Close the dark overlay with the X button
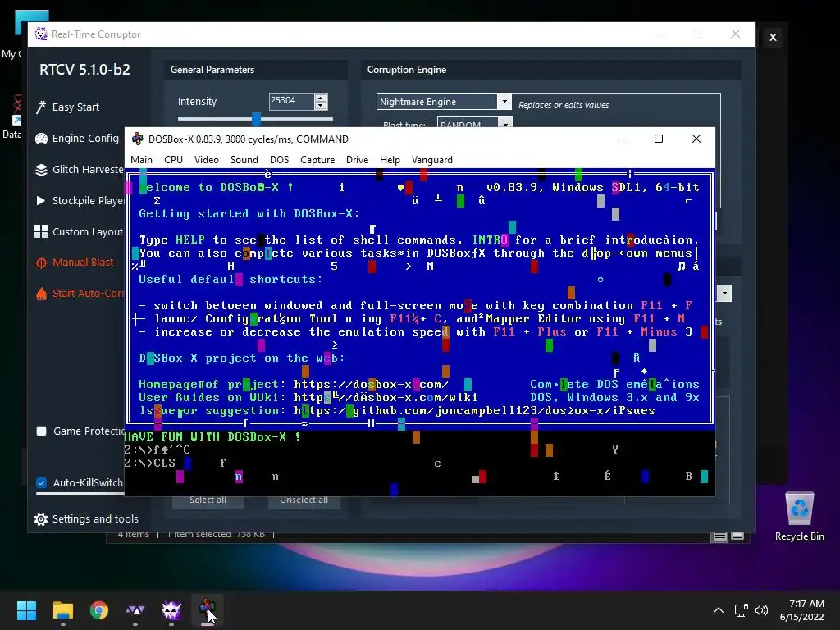Image resolution: width=840 pixels, height=630 pixels. [x=773, y=38]
